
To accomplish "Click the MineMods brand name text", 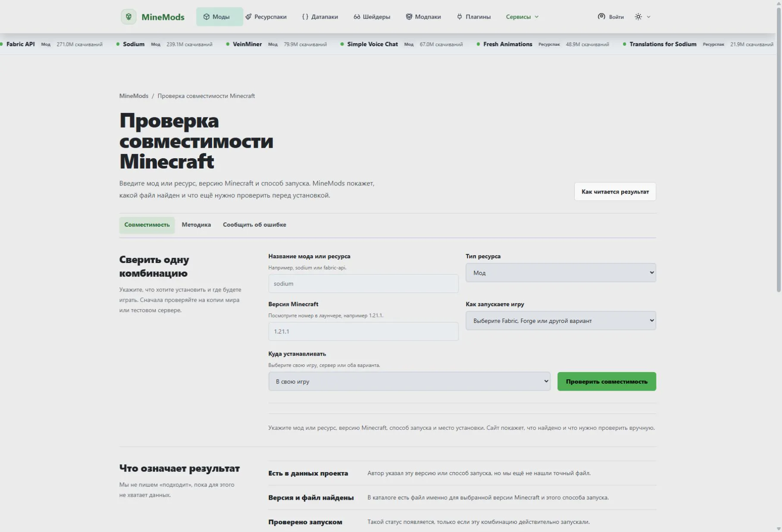I will [x=163, y=17].
